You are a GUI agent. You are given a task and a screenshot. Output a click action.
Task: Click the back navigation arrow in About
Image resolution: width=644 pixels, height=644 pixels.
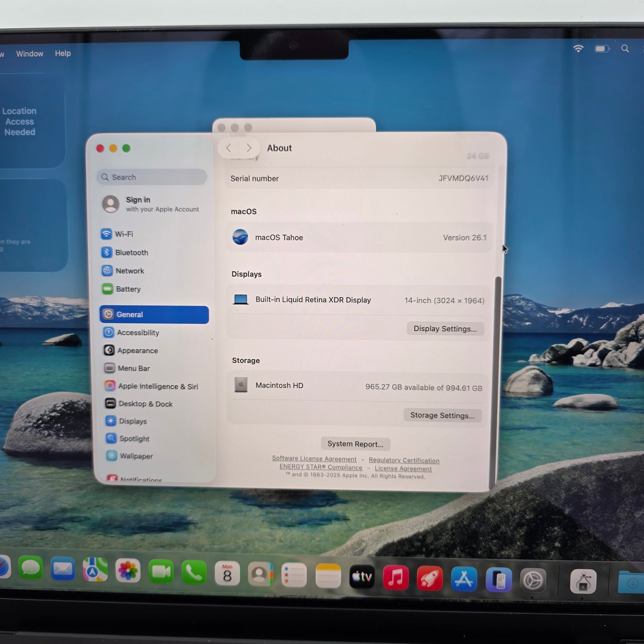pos(229,148)
